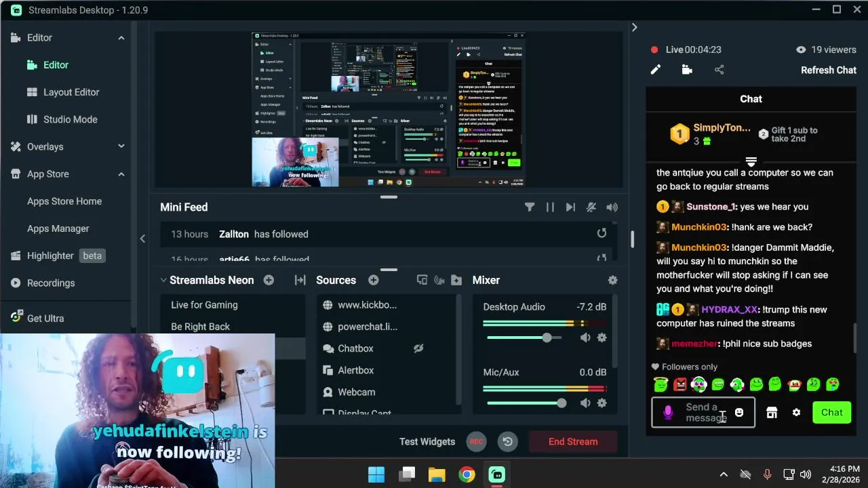Open Mixer settings gear
868x488 pixels.
click(612, 280)
